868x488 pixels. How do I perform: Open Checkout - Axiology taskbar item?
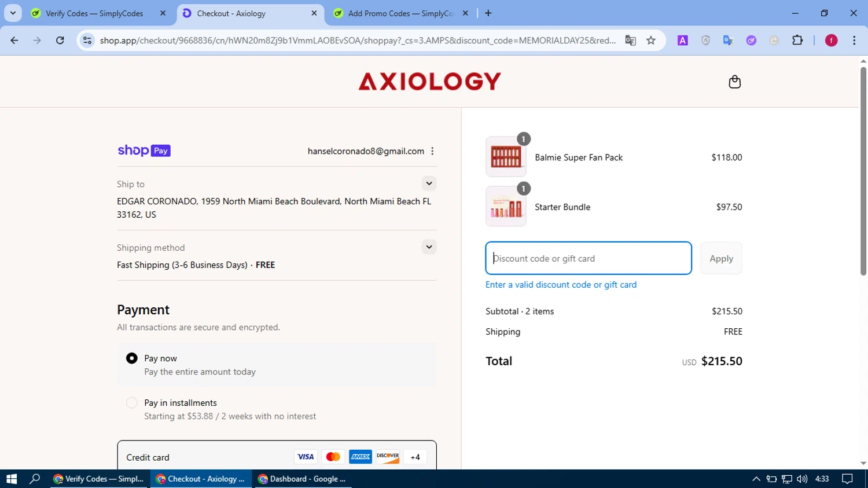coord(201,479)
